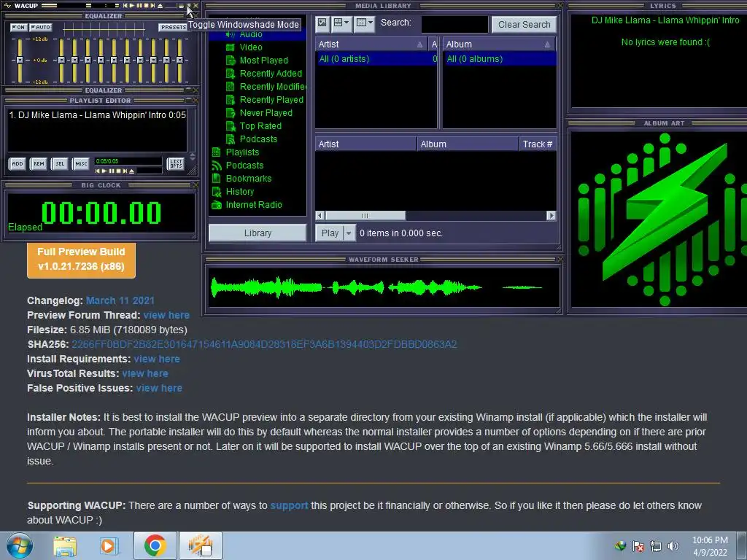Viewport: 747px width, 560px height.
Task: Sort track list by its Album column
Action: 468,144
